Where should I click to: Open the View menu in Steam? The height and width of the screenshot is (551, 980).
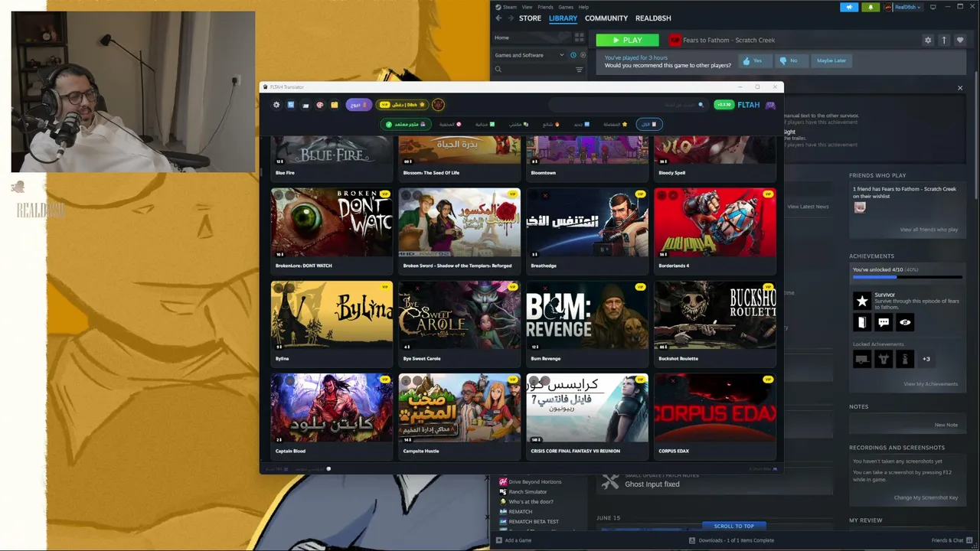527,7
